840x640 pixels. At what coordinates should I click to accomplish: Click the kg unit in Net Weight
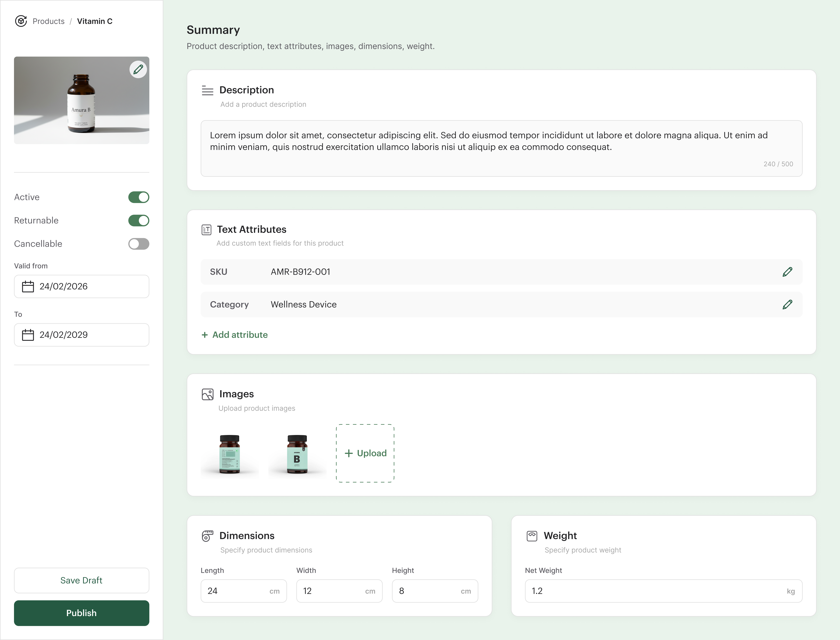tap(791, 591)
